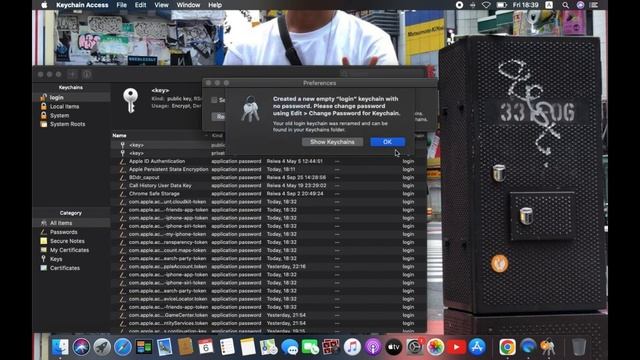The height and width of the screenshot is (360, 640).
Task: Select Keys category
Action: coord(71,259)
